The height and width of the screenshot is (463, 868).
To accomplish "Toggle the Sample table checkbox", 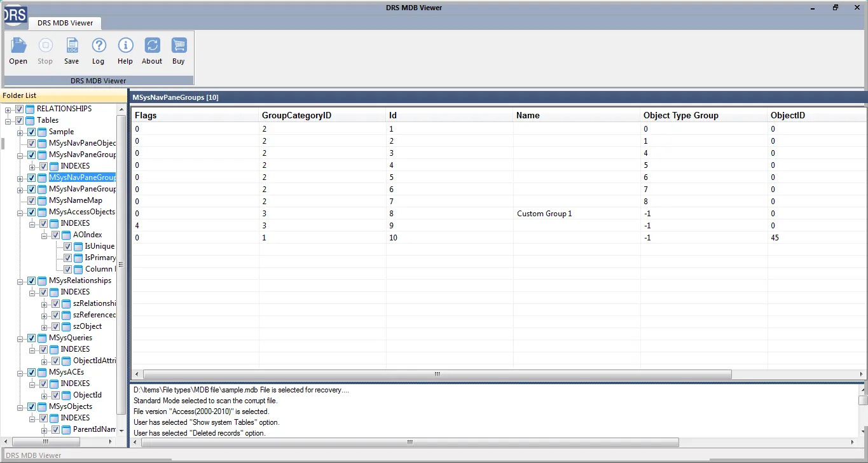I will [x=31, y=132].
